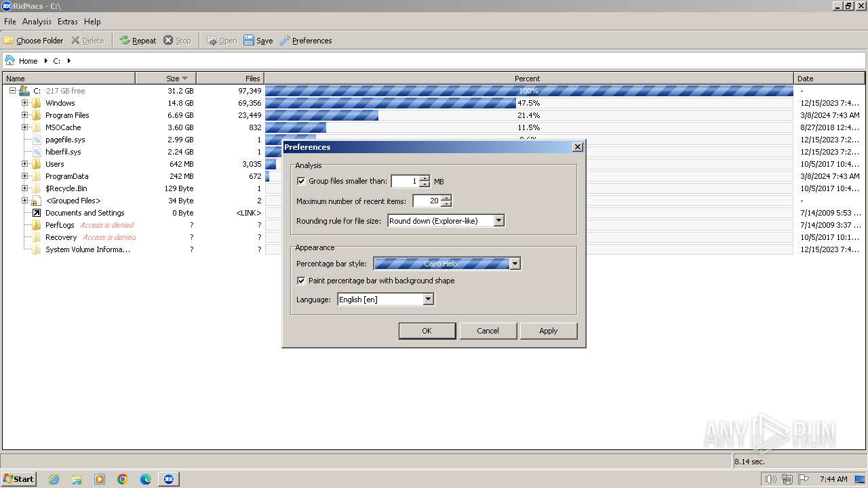Open the File menu
The height and width of the screenshot is (488, 868).
click(10, 22)
